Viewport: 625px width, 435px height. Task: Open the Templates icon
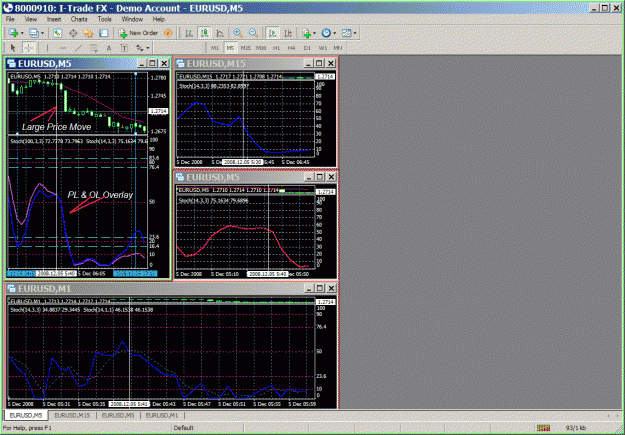tap(346, 33)
